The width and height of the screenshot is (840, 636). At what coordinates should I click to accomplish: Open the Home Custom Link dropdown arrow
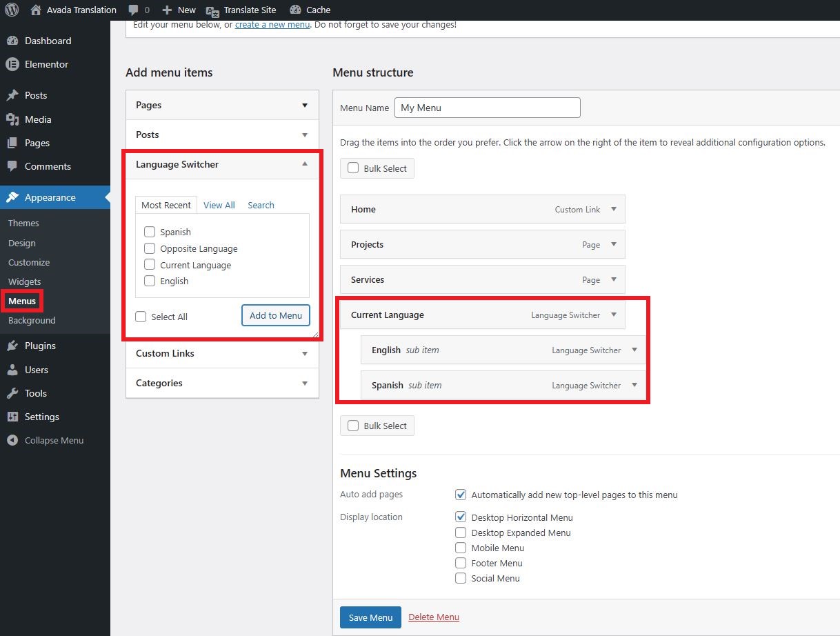click(x=613, y=209)
